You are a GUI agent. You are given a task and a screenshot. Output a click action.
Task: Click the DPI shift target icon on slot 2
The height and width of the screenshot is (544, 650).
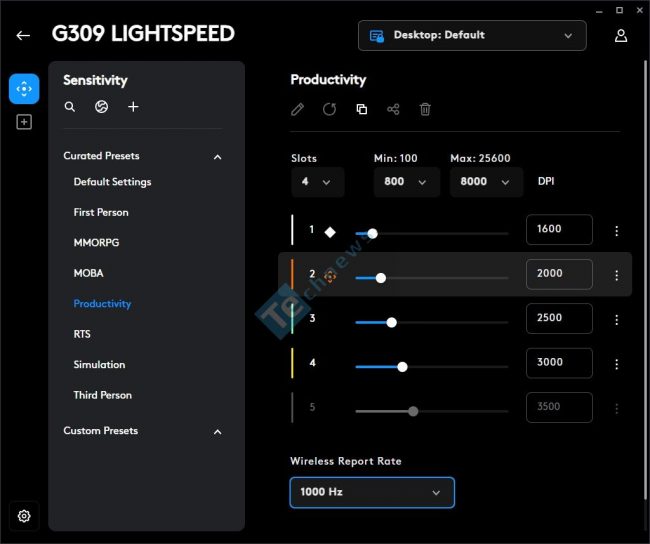click(x=330, y=276)
